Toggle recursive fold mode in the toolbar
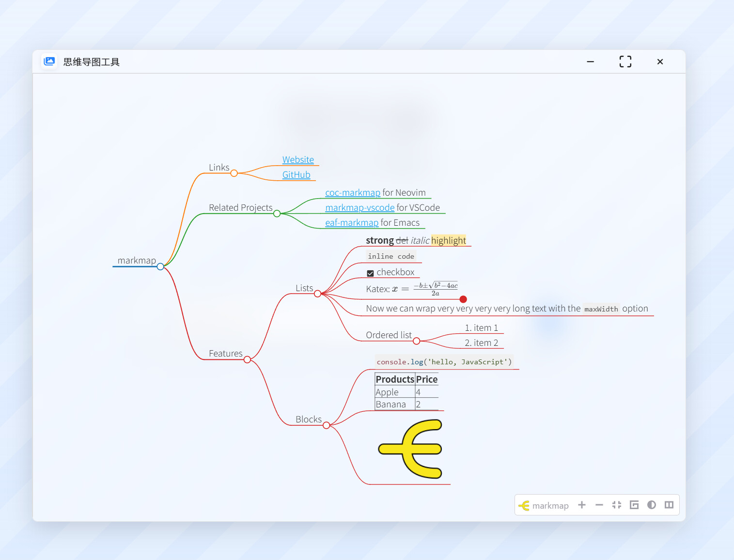 coord(634,505)
